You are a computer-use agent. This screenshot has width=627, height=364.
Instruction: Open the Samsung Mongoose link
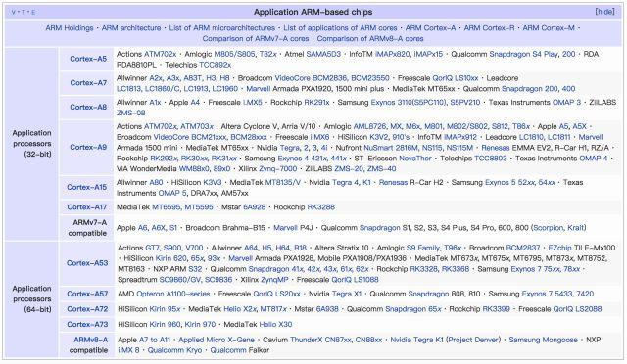pyautogui.click(x=543, y=340)
